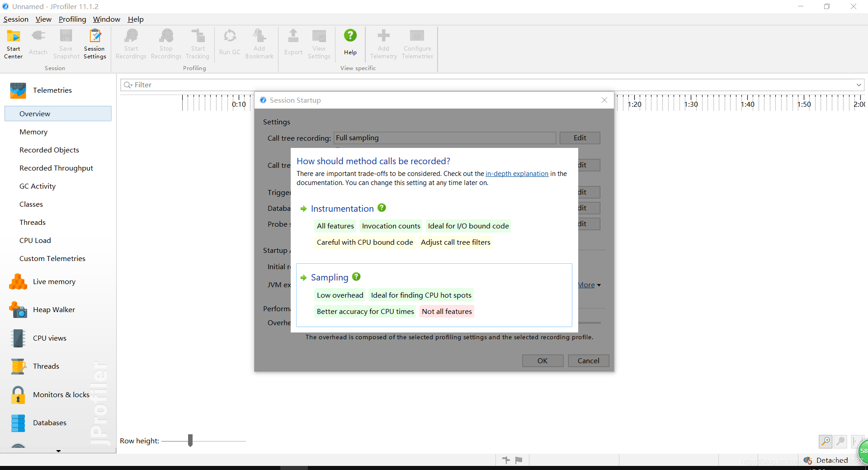Click OK in Session Startup dialog
The width and height of the screenshot is (868, 470).
[542, 361]
